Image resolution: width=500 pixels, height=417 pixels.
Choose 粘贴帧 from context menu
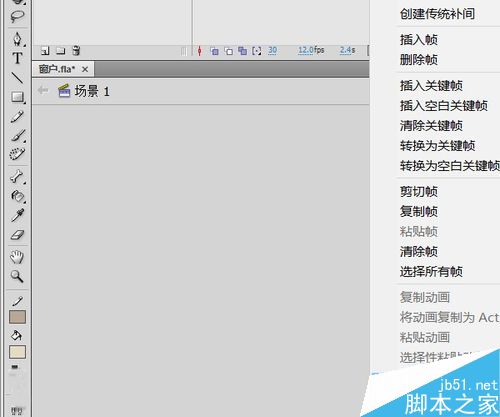(x=419, y=231)
